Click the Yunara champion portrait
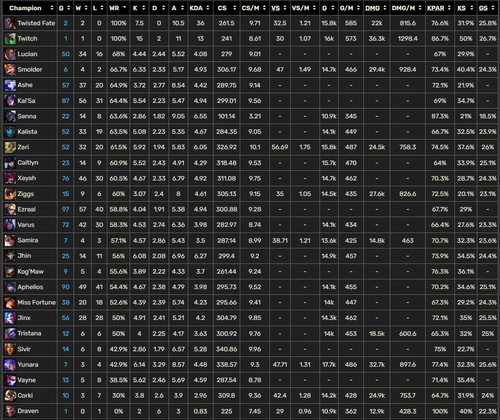 [10, 365]
